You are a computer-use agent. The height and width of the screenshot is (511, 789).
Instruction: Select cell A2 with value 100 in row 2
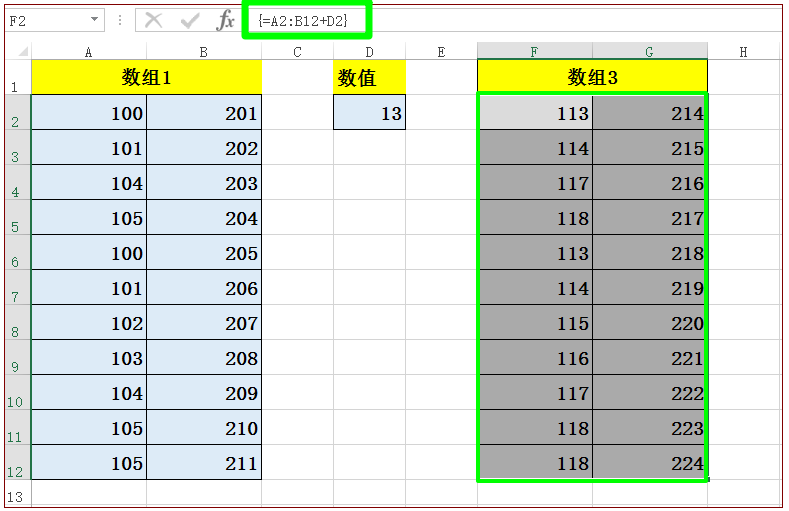click(x=89, y=112)
